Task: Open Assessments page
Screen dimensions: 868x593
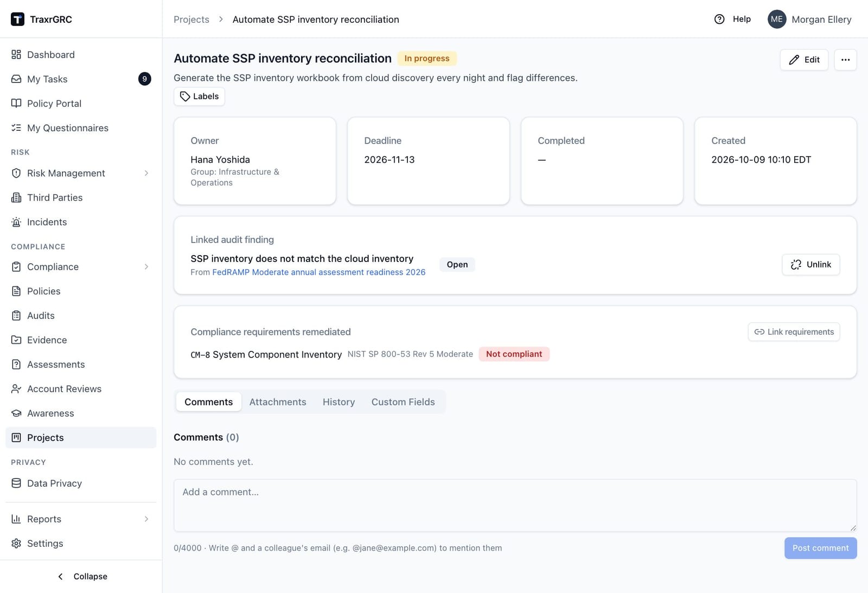Action: tap(81, 364)
